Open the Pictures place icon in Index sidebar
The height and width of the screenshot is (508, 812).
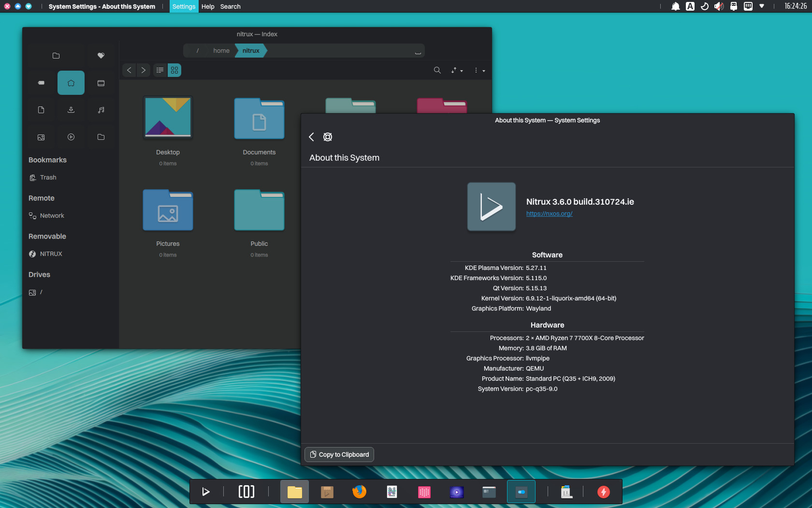pos(41,137)
